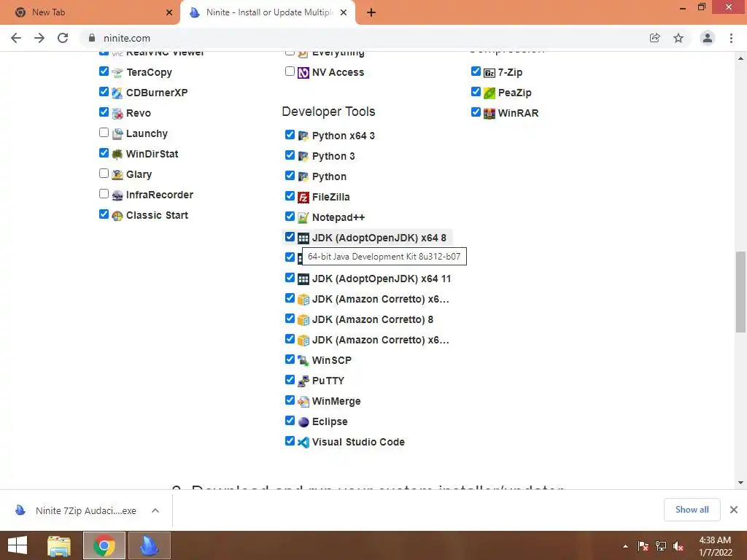
Task: Click the page vertical scrollbar thumb
Action: coord(740,292)
